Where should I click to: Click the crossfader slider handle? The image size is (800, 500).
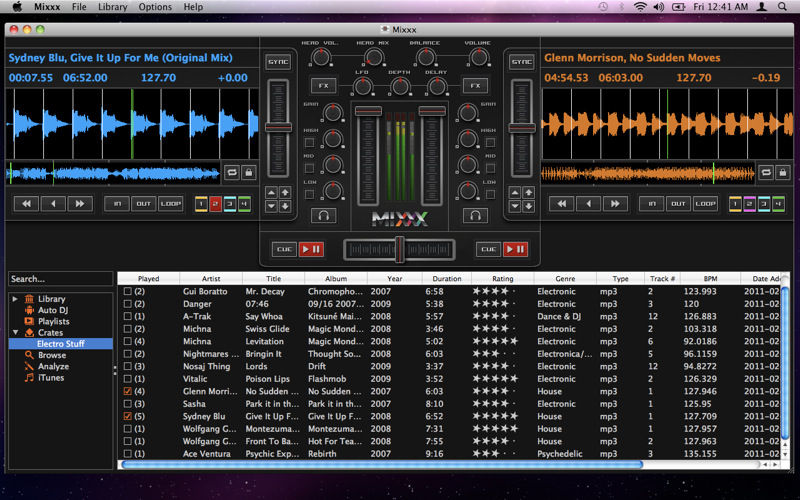pos(400,249)
